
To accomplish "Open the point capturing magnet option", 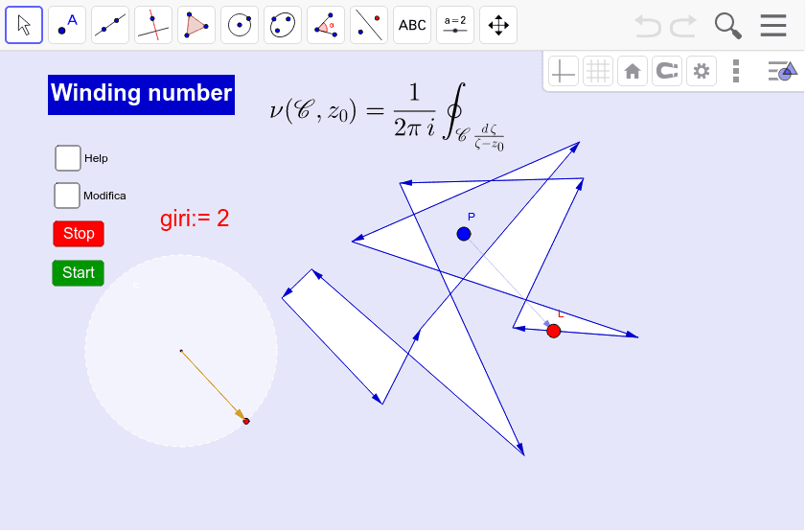I will point(667,71).
